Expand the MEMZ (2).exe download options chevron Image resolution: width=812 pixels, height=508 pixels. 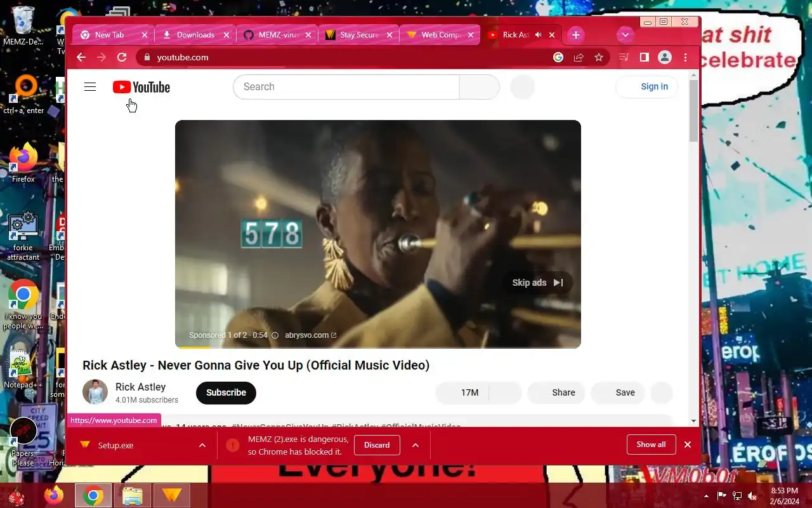(x=416, y=445)
